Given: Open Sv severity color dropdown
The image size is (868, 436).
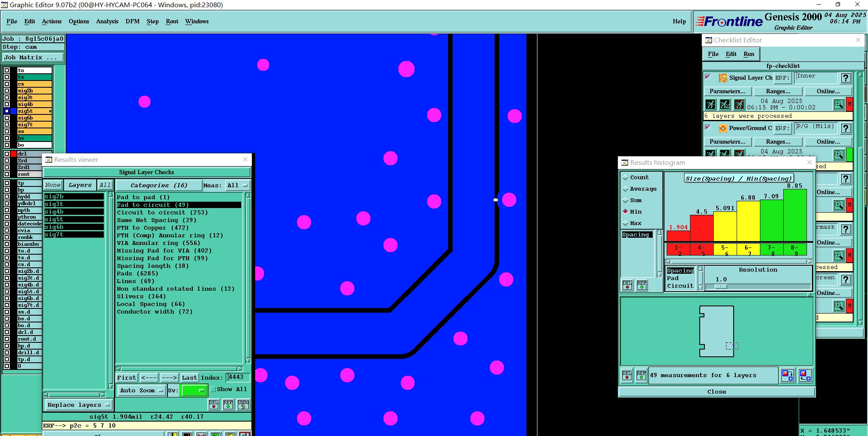Looking at the screenshot, I should coord(194,391).
